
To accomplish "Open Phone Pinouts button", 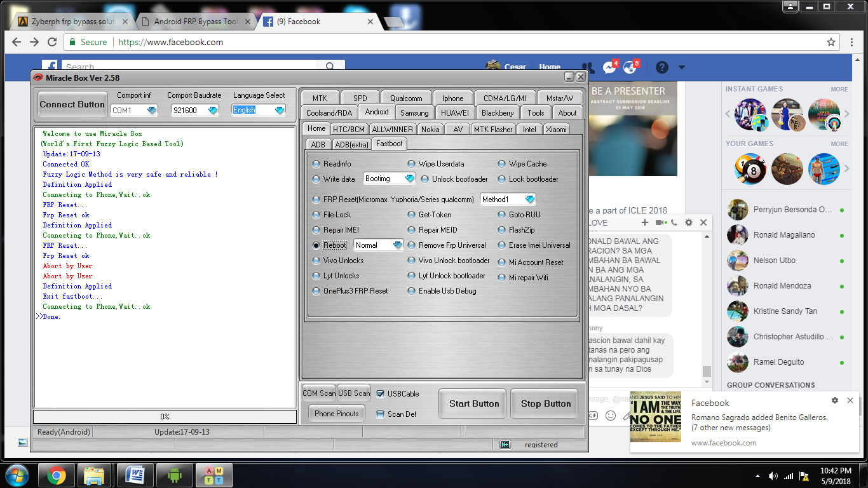I will [x=337, y=414].
